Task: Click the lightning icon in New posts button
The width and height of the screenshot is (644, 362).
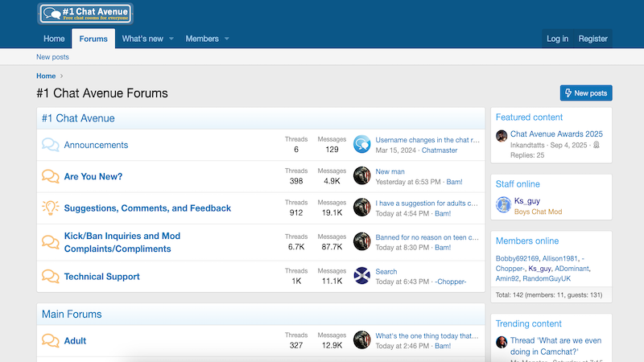Action: tap(568, 93)
